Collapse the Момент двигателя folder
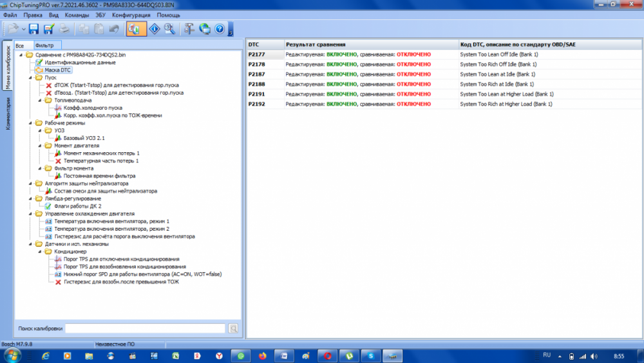Viewport: 644px width, 363px height. (40, 146)
